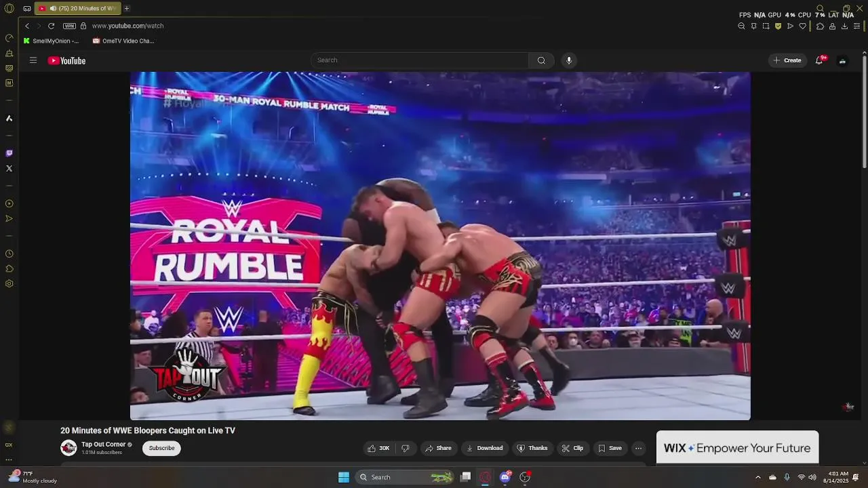868x488 pixels.
Task: Go back using the browser back arrow
Action: coord(27,26)
